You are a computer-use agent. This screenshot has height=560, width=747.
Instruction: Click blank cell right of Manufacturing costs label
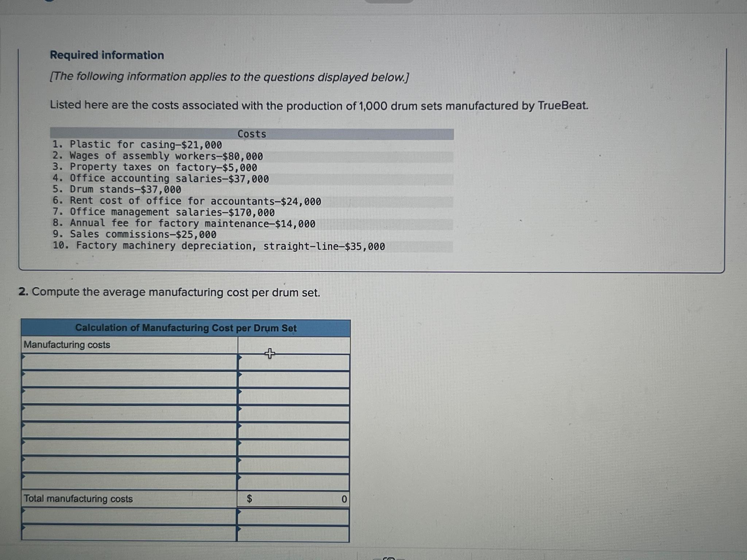[294, 345]
